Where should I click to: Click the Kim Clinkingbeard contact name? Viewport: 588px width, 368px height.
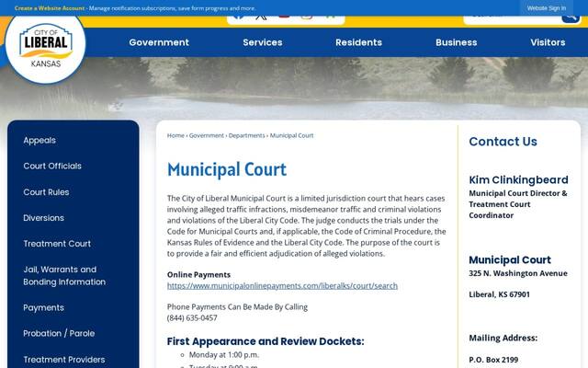click(x=518, y=180)
